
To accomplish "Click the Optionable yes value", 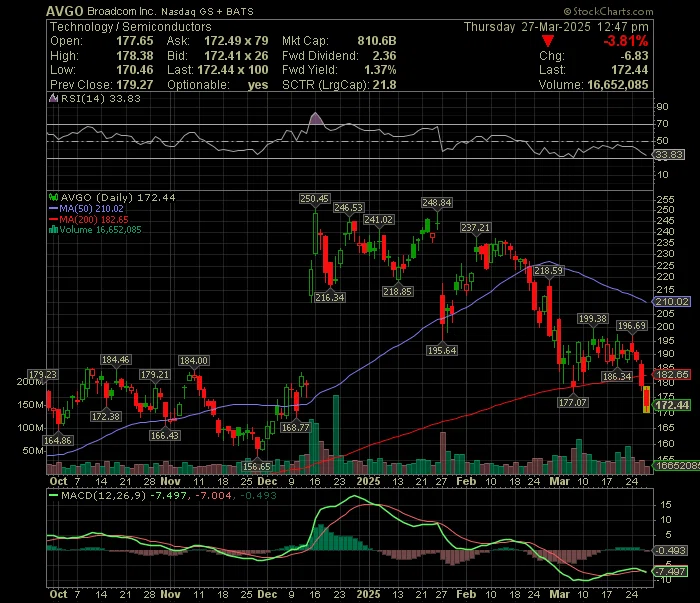I will point(258,85).
